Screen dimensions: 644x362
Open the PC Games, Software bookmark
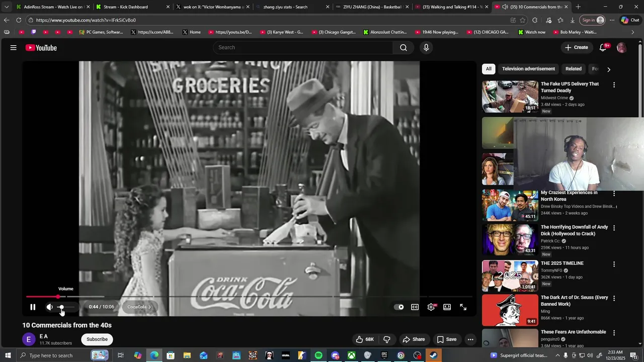click(101, 32)
